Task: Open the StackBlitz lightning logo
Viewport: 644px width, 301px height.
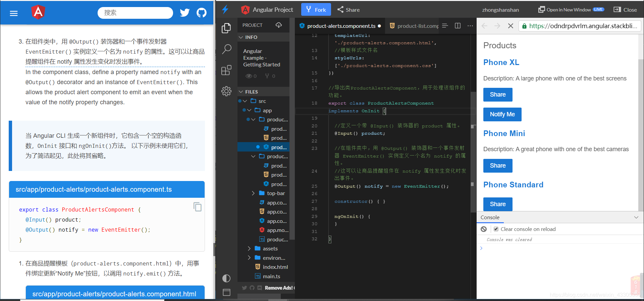Action: pyautogui.click(x=225, y=10)
